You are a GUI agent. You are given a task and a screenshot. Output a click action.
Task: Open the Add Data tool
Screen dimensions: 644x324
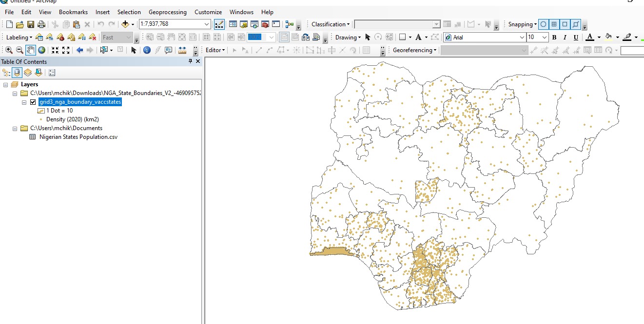click(x=126, y=23)
